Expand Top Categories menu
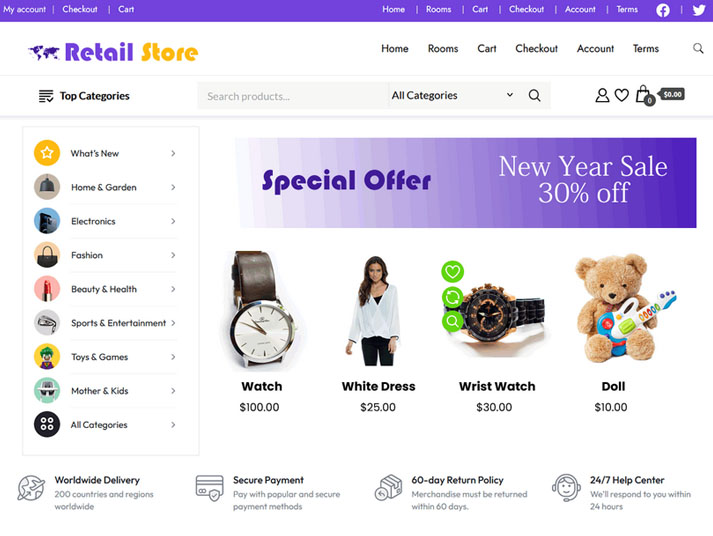713x536 pixels. (84, 96)
